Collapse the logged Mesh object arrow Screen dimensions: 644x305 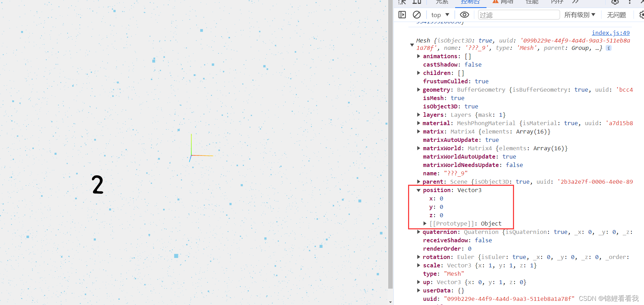412,45
